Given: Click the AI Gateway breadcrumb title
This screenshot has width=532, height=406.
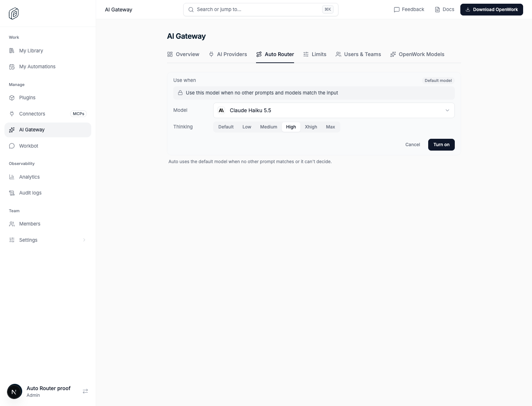Looking at the screenshot, I should 119,10.
